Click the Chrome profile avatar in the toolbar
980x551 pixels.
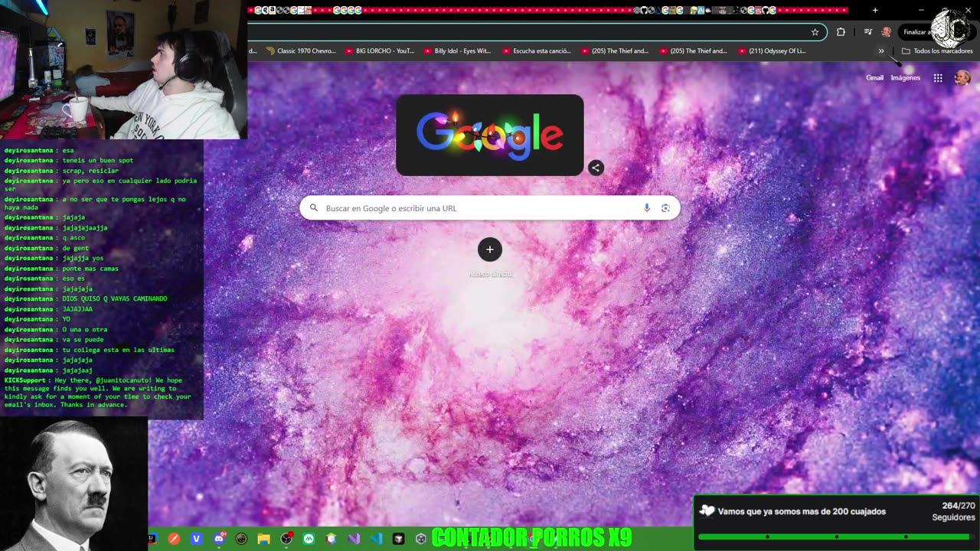pyautogui.click(x=886, y=32)
